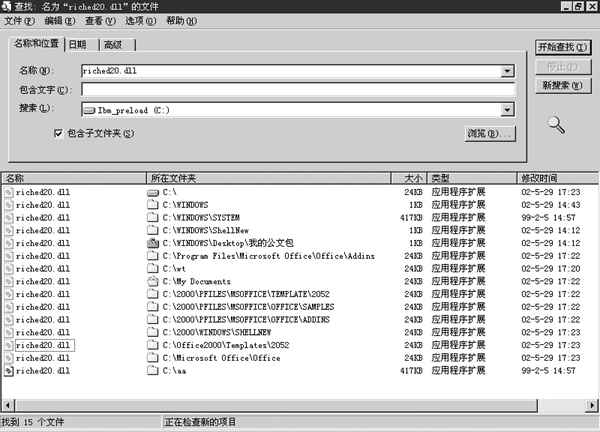Click the 开始查找 button
The image size is (600, 432).
click(x=563, y=47)
